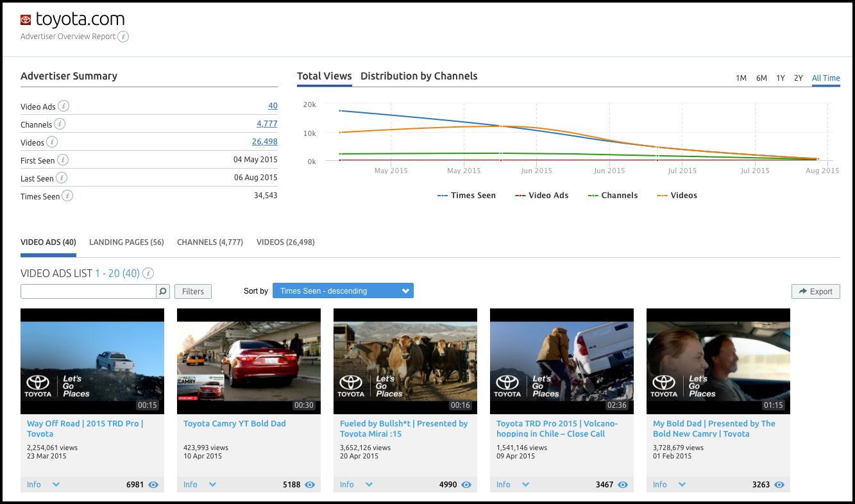Viewport: 855px width, 504px height.
Task: Open info icon beside Advertiser Overview Report
Action: click(123, 37)
